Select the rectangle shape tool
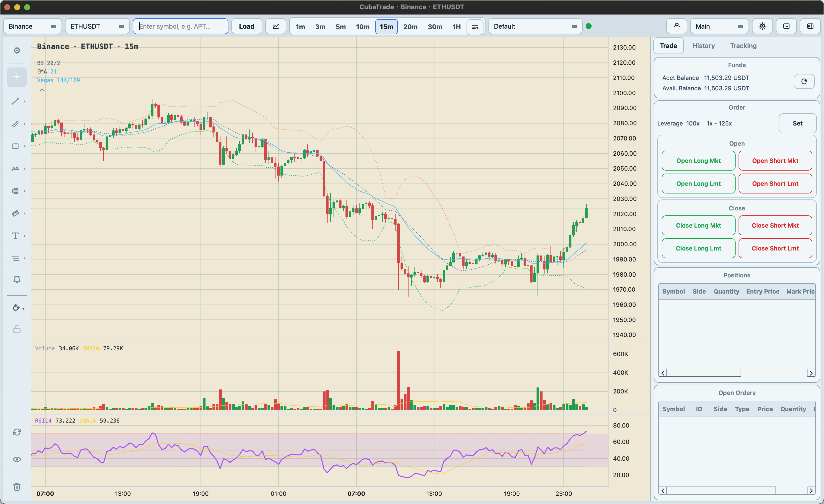Viewport: 824px width, 504px height. 15,146
